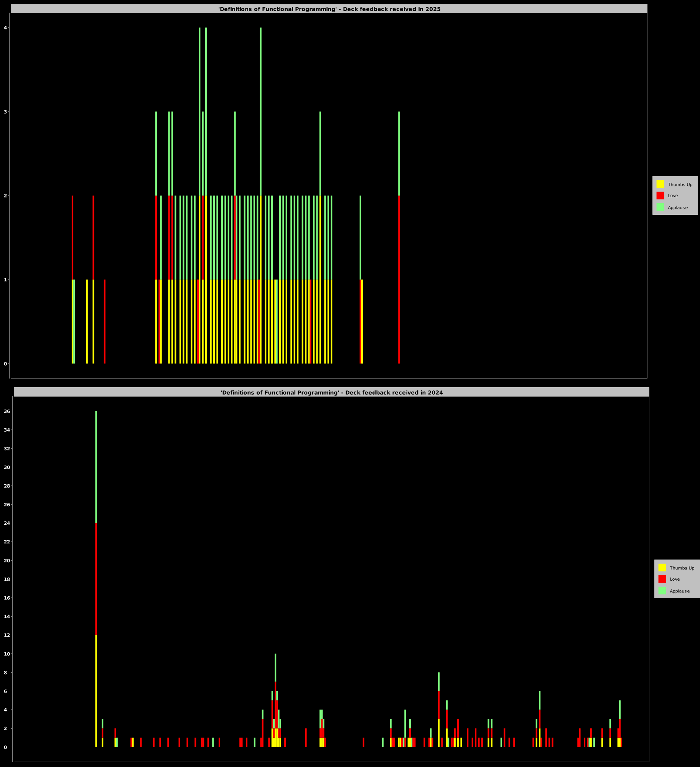Image resolution: width=700 pixels, height=767 pixels.
Task: Click the isolated rightmost bar in the 2025 chart
Action: [x=399, y=238]
